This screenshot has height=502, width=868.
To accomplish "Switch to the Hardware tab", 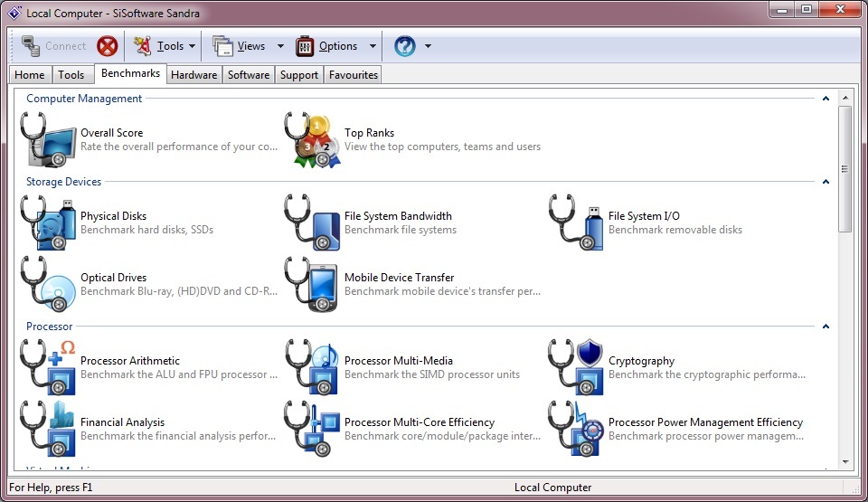I will (x=193, y=75).
